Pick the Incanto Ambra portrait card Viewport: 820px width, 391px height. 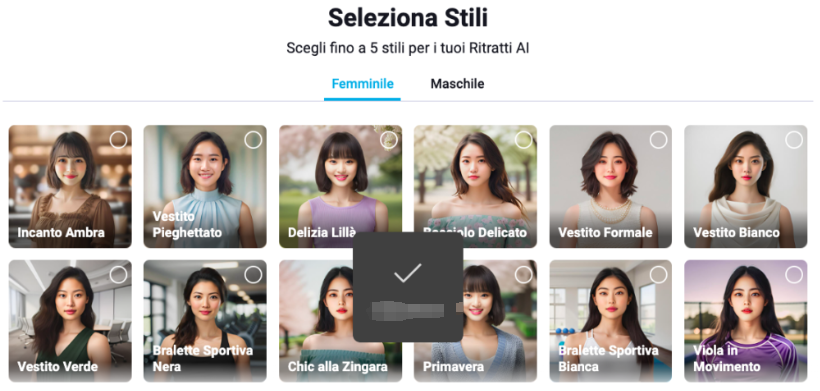coord(70,186)
